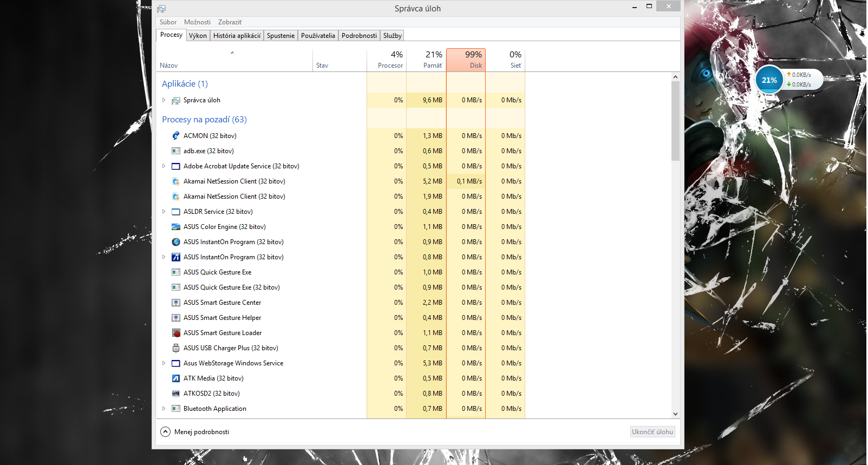Expand the ASLDR Service row
This screenshot has height=465, width=868.
coord(164,212)
